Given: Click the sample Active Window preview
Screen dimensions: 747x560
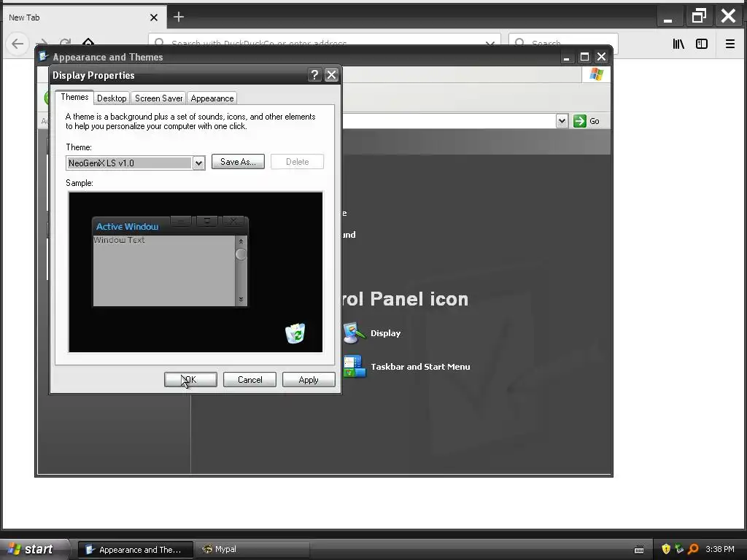Looking at the screenshot, I should pyautogui.click(x=170, y=262).
